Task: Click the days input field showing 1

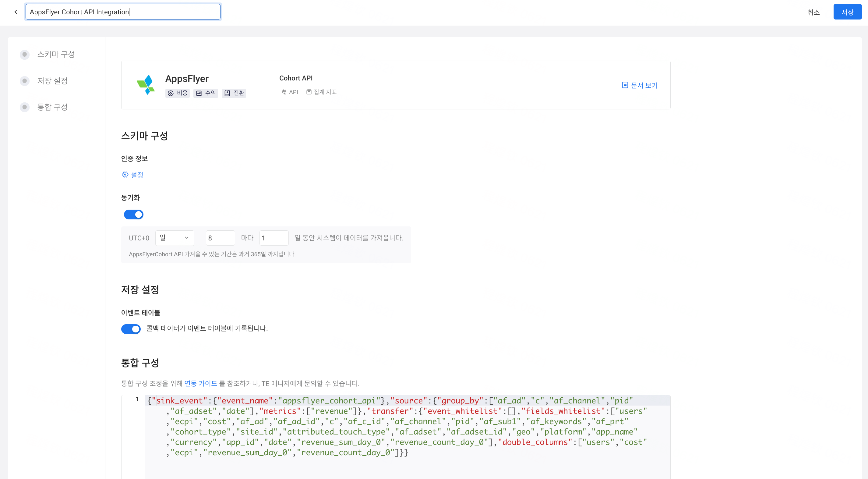Action: [273, 238]
